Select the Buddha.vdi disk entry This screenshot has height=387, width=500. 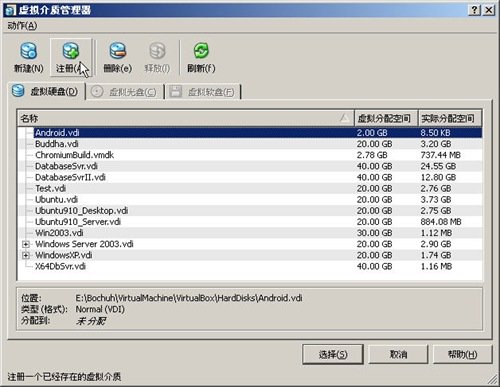57,144
